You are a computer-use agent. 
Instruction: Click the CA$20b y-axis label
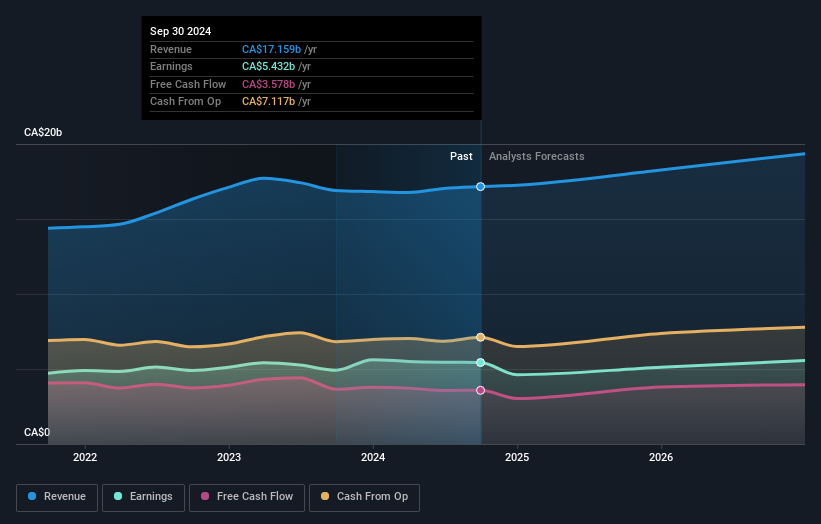[43, 132]
